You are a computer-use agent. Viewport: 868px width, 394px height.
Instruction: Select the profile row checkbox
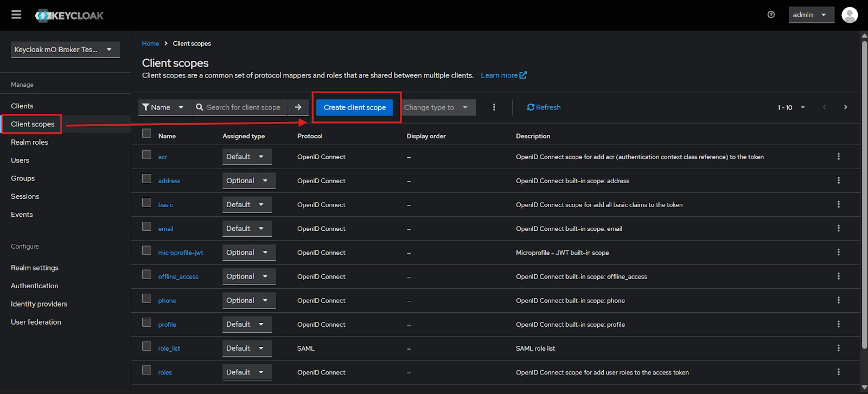pos(146,322)
